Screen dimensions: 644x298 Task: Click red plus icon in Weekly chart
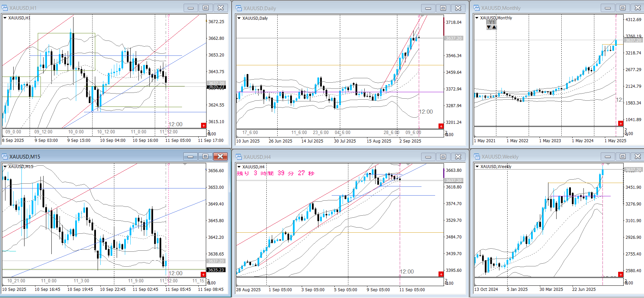pos(621,275)
